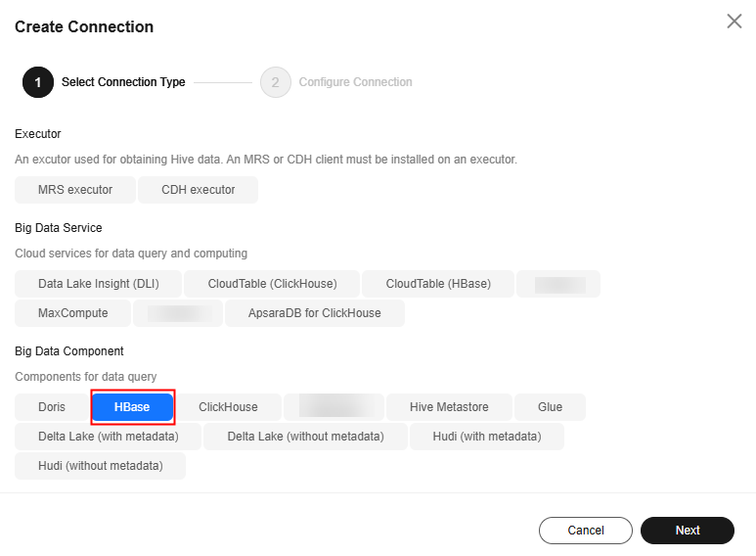Pick the Glue component
Viewport: 756px width, 556px height.
pos(550,407)
